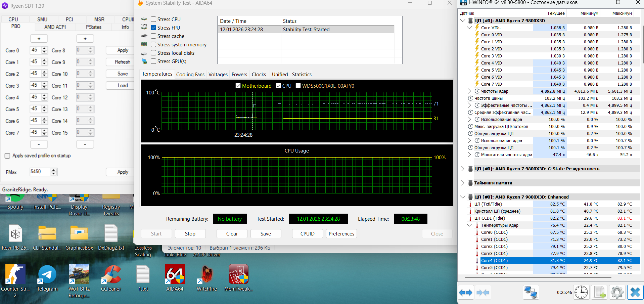
Task: Select the MemTweak desktop icon
Action: tap(238, 278)
